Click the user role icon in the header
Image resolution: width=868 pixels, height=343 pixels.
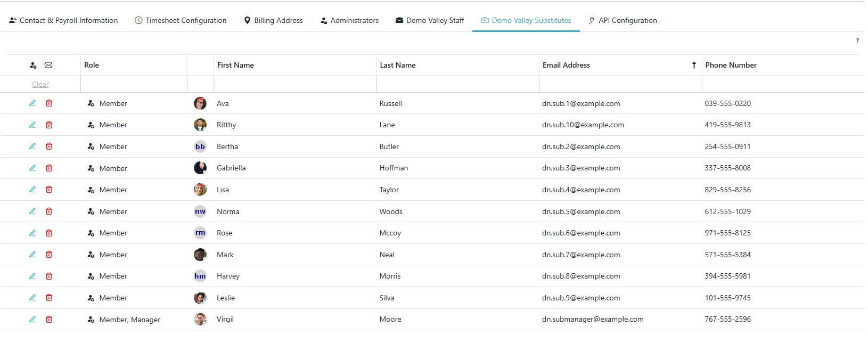[x=33, y=66]
